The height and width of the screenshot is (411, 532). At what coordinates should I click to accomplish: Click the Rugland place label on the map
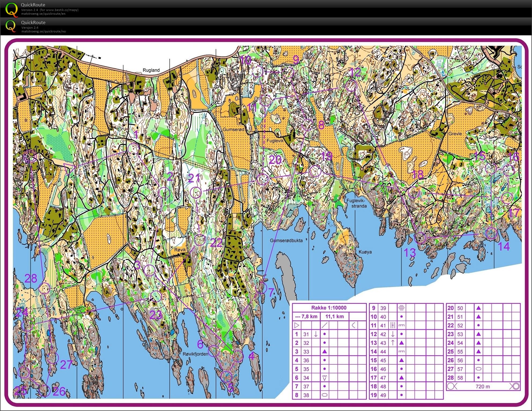click(x=151, y=70)
